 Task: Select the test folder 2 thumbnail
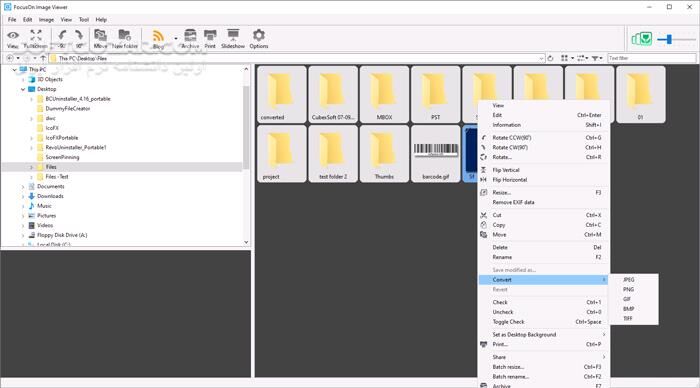pos(333,153)
